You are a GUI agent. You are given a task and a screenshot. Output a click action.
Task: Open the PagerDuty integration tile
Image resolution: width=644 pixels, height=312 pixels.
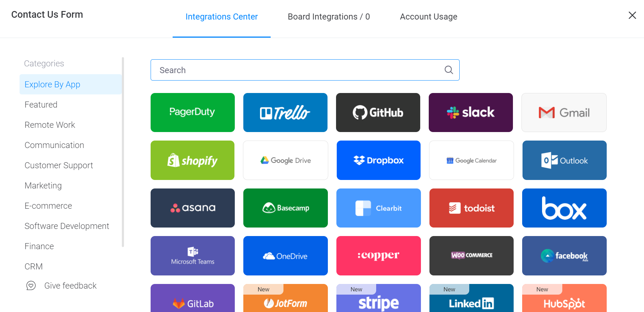[x=193, y=113]
